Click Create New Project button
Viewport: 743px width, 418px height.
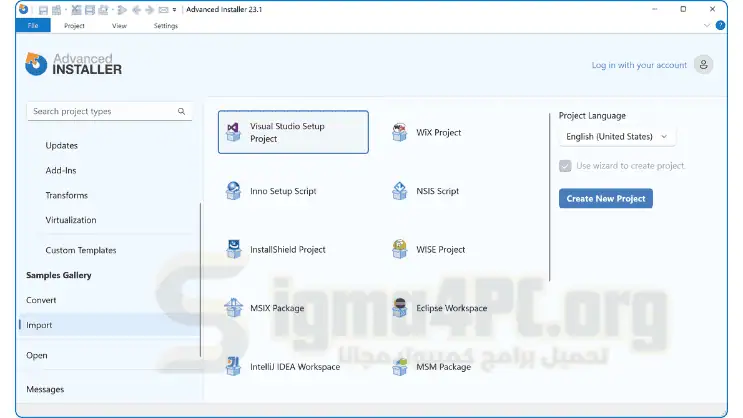coord(606,199)
